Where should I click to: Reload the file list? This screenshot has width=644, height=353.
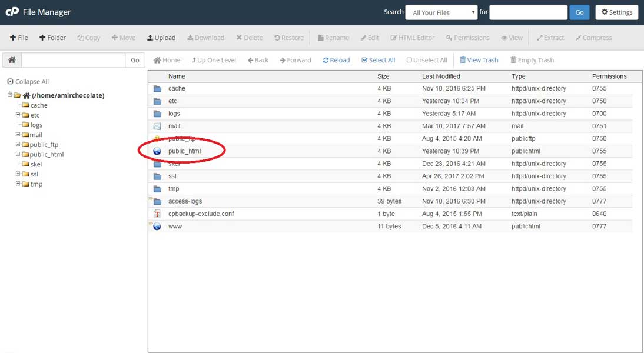click(336, 60)
